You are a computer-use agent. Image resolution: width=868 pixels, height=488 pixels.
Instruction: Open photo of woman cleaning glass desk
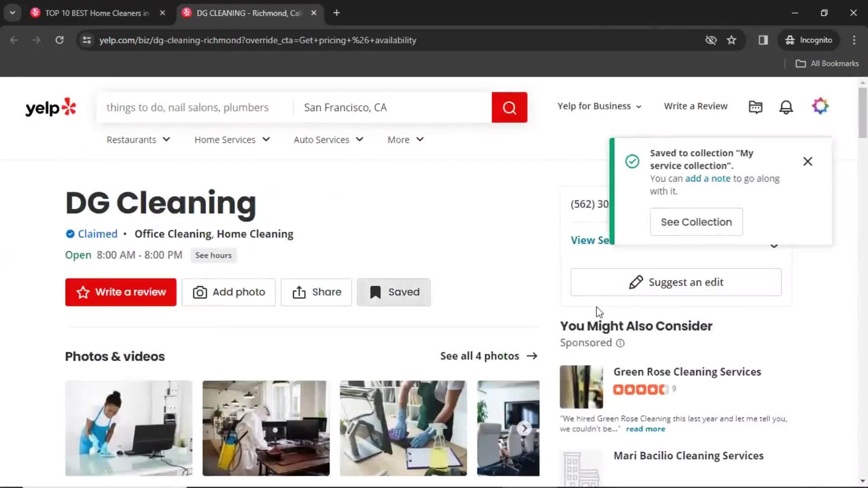pyautogui.click(x=129, y=428)
